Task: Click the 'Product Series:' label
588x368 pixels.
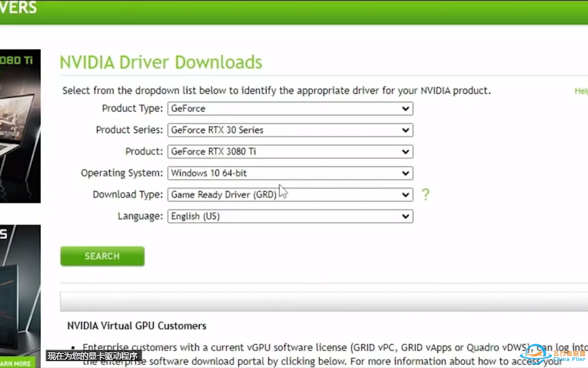Action: click(x=129, y=130)
